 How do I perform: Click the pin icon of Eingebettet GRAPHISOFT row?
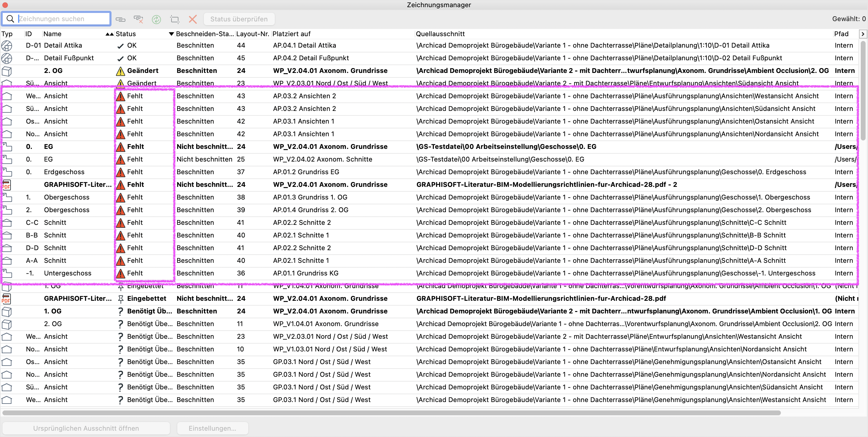coord(120,299)
